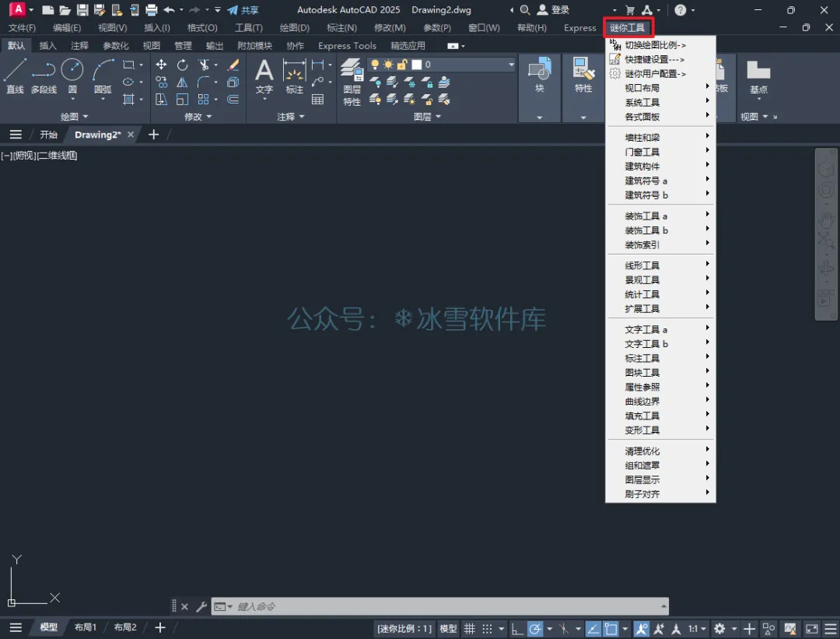Click the 登录 sign-in button
The image size is (840, 639).
click(554, 9)
